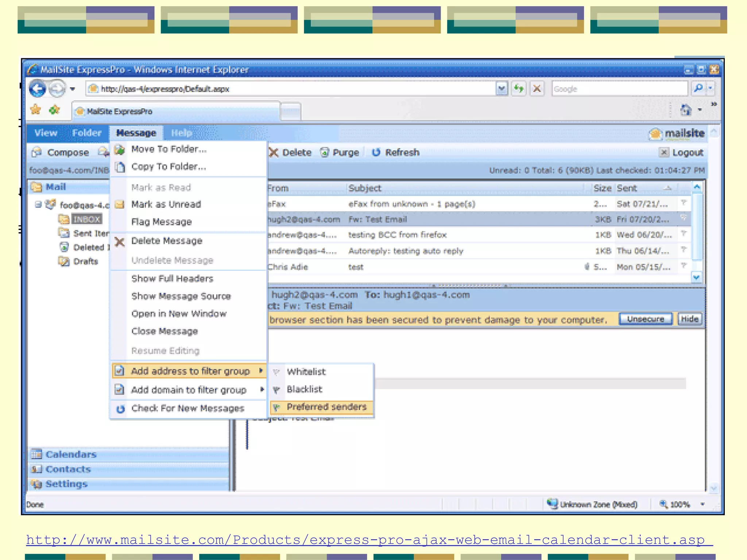The width and height of the screenshot is (747, 560).
Task: Click the Logout button
Action: coord(681,152)
